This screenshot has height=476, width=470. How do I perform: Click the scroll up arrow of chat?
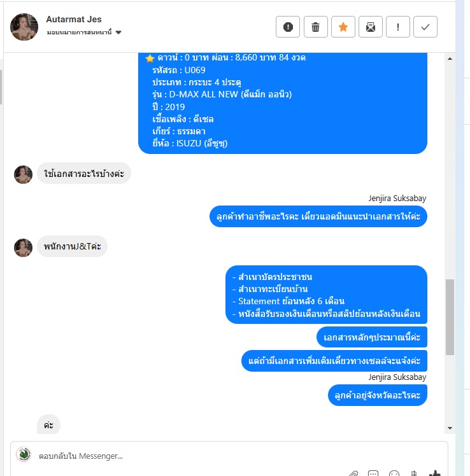(450, 59)
